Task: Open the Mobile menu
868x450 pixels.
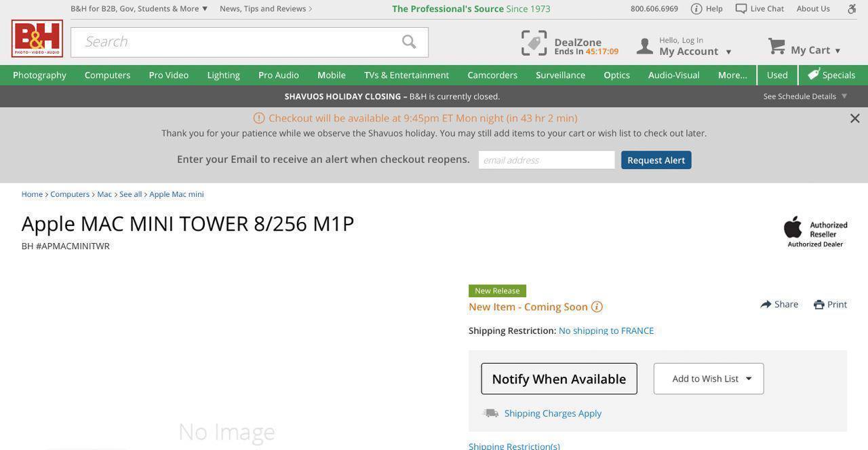Action: click(x=332, y=75)
